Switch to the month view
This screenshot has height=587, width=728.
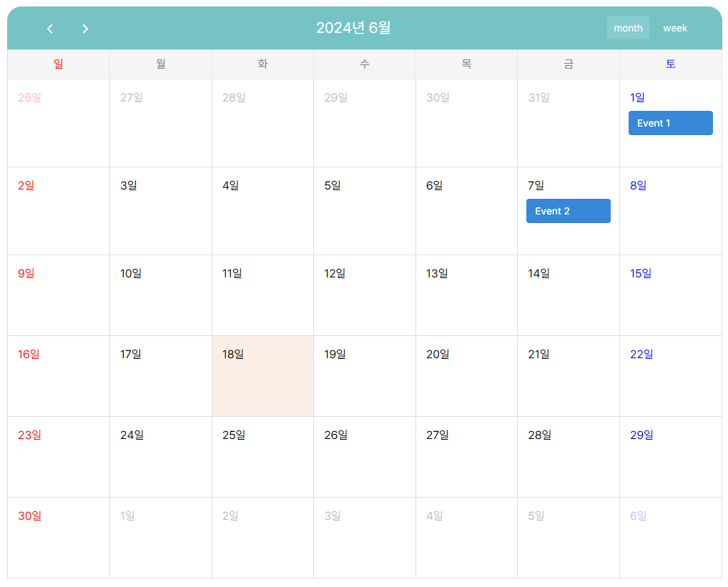628,29
